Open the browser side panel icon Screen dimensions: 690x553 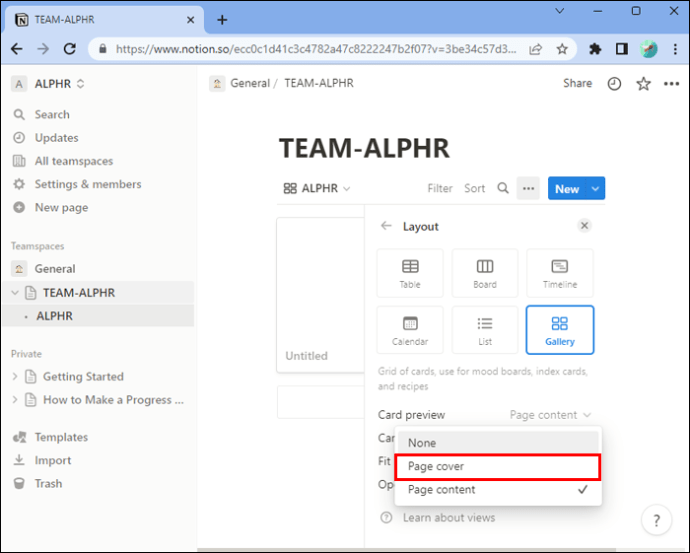pyautogui.click(x=622, y=49)
